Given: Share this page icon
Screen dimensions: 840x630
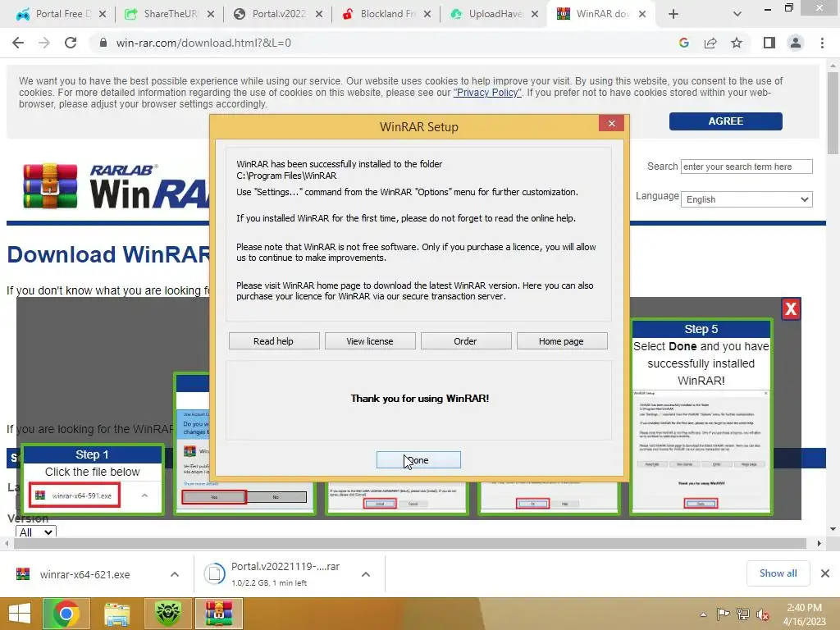Looking at the screenshot, I should tap(710, 43).
